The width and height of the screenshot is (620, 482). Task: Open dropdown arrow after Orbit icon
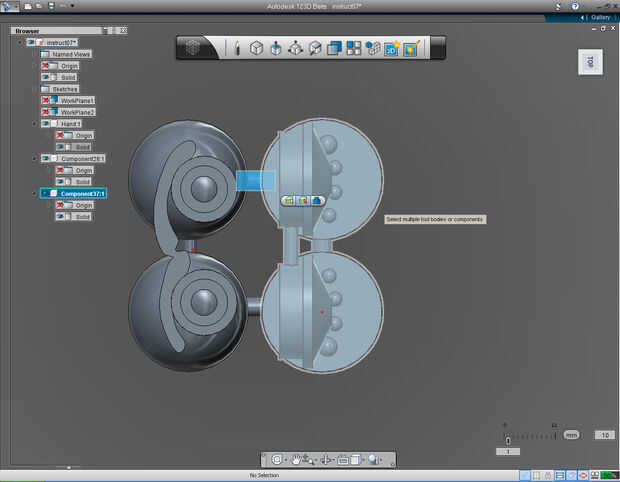pyautogui.click(x=315, y=461)
